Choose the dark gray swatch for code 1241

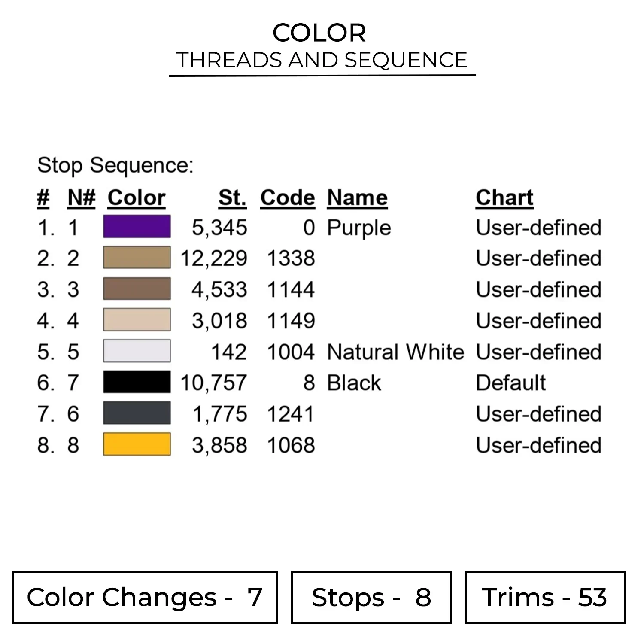click(137, 413)
